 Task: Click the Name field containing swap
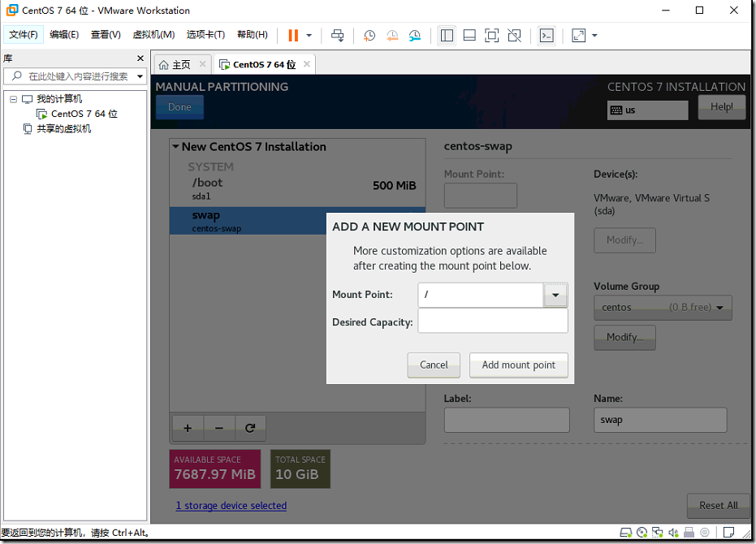click(660, 420)
